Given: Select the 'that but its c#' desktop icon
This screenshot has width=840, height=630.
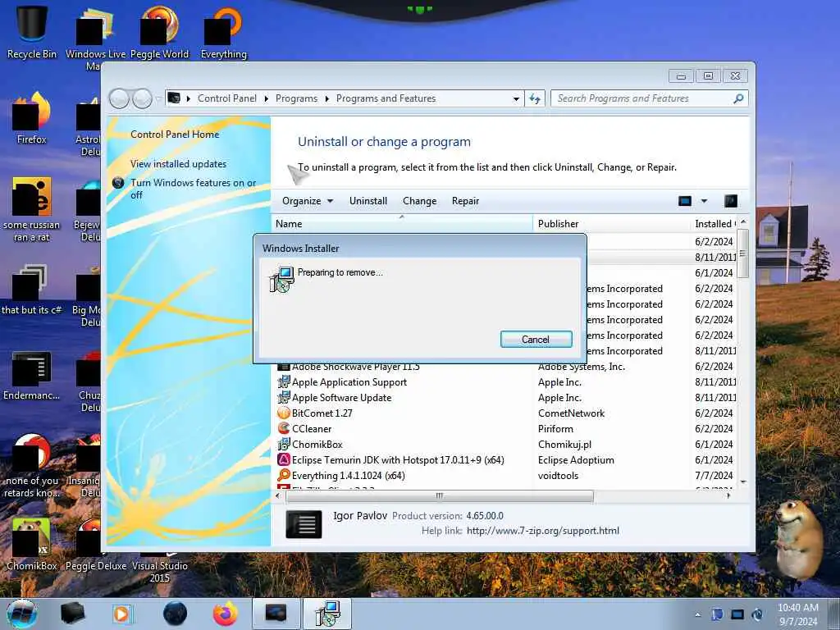Looking at the screenshot, I should (x=31, y=290).
